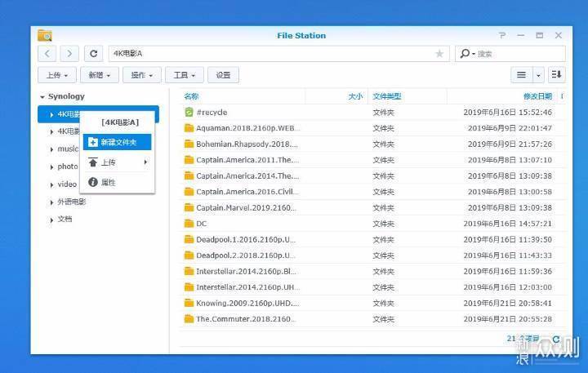Click the #recycle bin folder icon
Viewport: 588px width, 373px height.
[189, 113]
